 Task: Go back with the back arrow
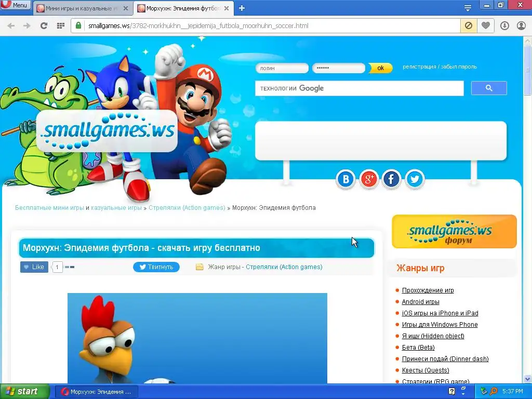11,26
